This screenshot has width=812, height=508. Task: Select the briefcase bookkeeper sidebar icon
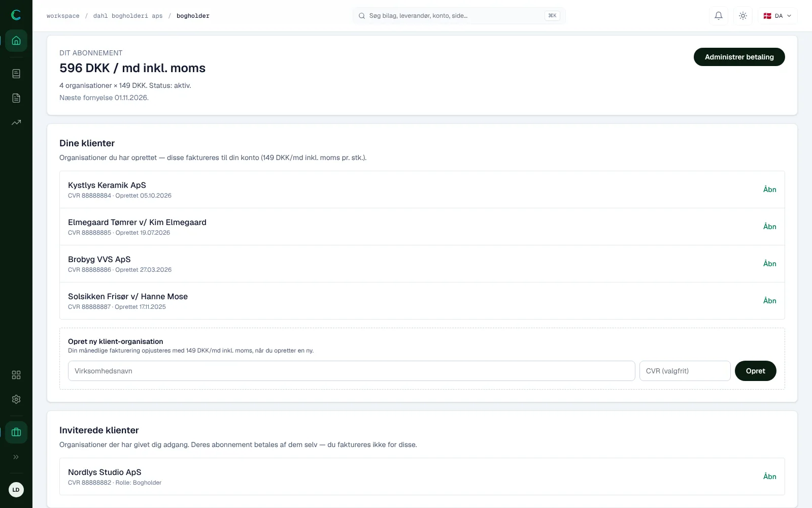click(16, 432)
